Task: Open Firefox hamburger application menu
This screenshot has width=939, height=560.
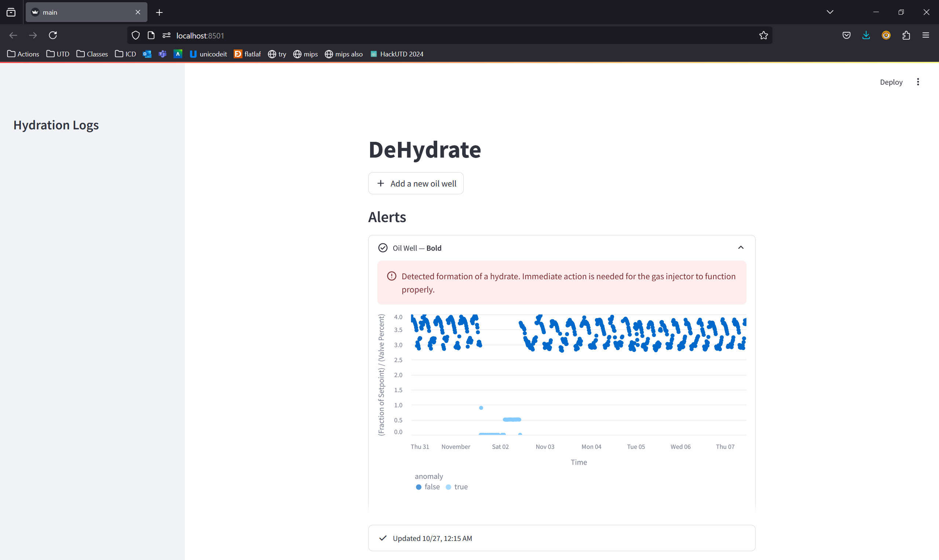Action: 925,35
